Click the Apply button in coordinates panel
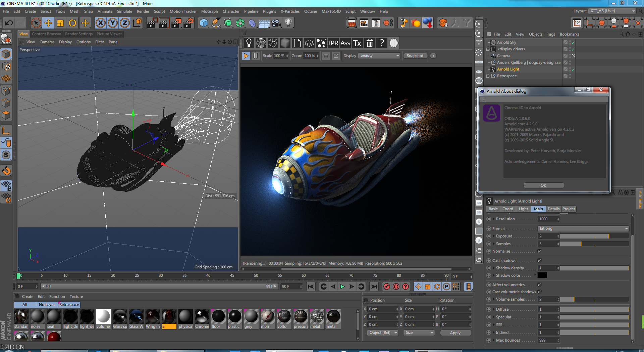Image resolution: width=644 pixels, height=352 pixels. [455, 333]
